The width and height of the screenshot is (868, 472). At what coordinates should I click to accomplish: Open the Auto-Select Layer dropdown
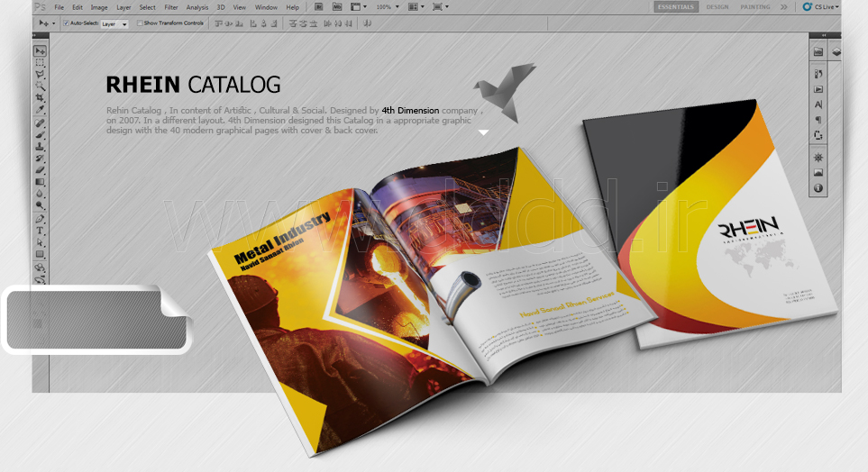tap(114, 23)
